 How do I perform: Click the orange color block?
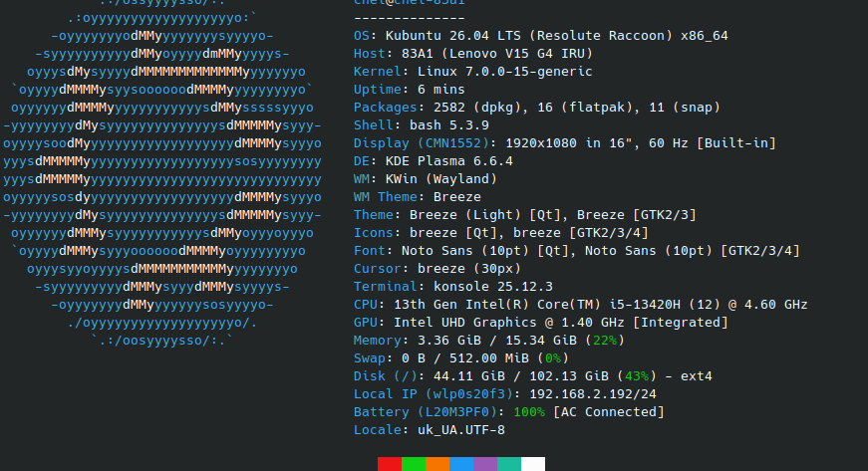(437, 464)
